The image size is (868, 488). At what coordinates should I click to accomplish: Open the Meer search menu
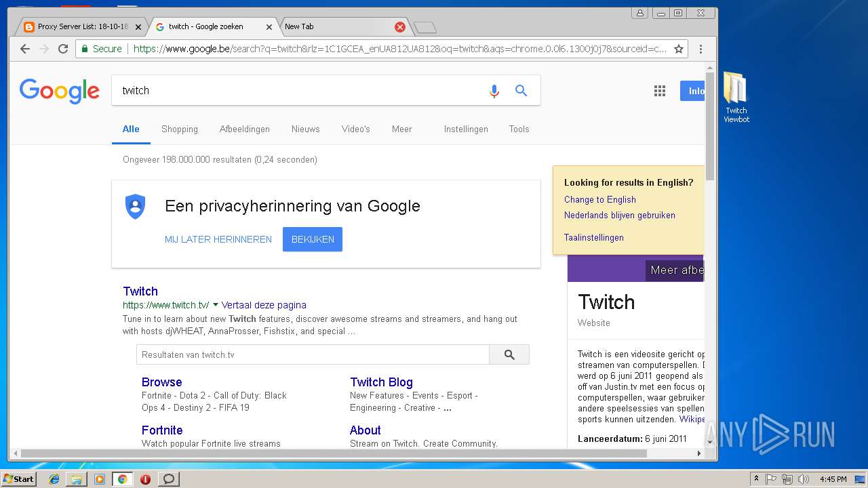pos(401,129)
